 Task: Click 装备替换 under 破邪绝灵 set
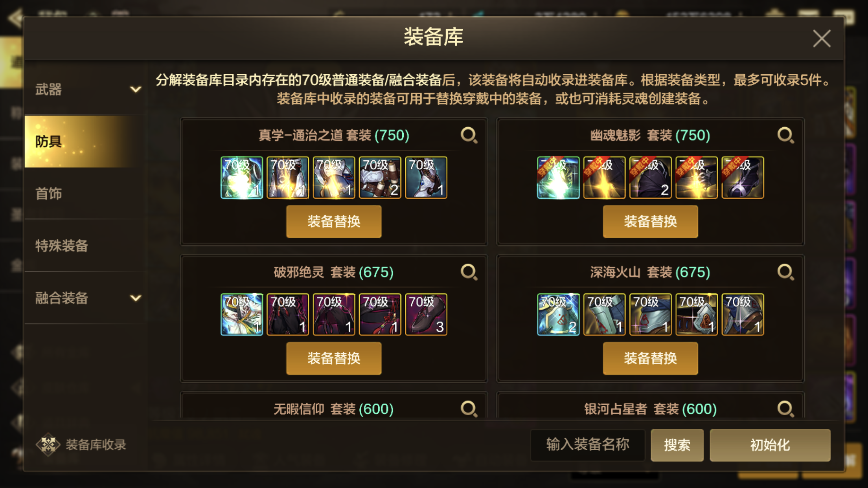tap(334, 358)
